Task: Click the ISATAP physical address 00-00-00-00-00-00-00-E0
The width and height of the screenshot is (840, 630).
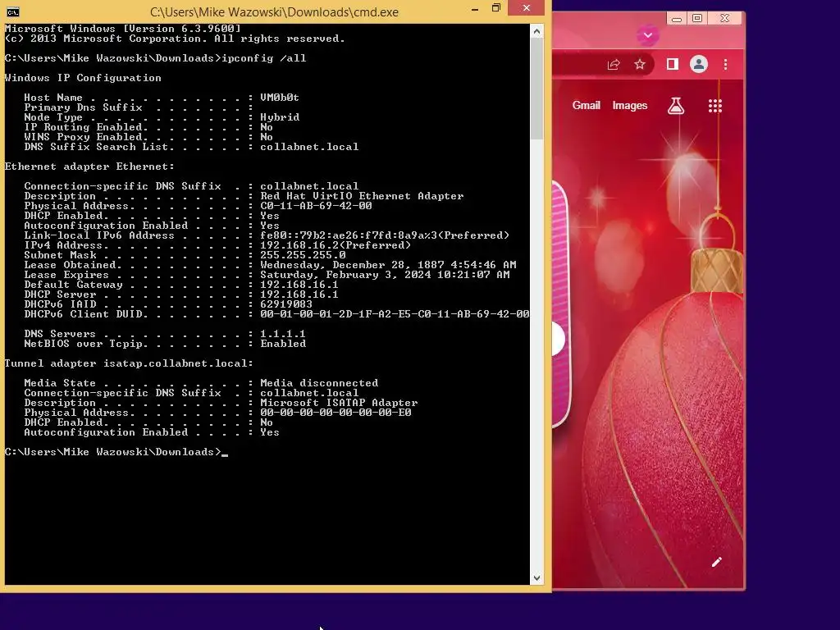Action: [336, 413]
